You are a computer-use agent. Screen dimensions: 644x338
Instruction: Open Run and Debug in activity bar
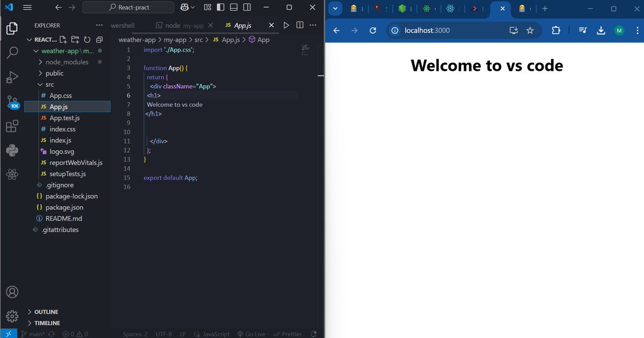point(12,77)
